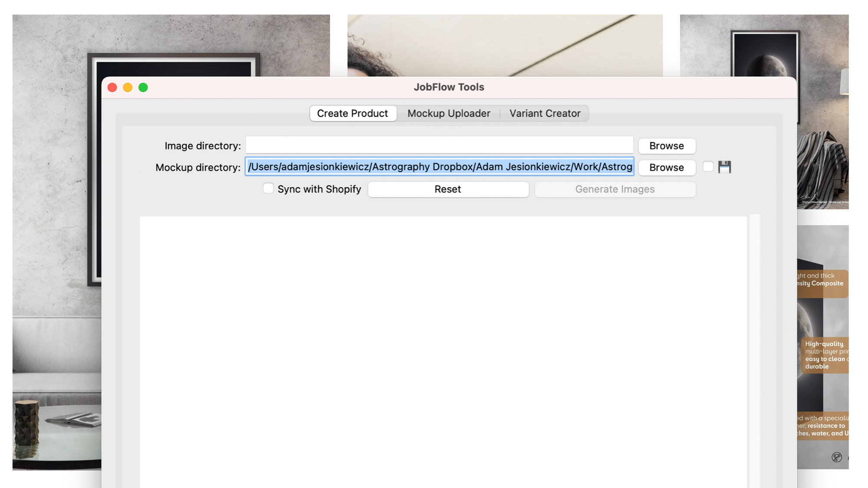Click the vertical scrollbar of output area

[x=755, y=347]
